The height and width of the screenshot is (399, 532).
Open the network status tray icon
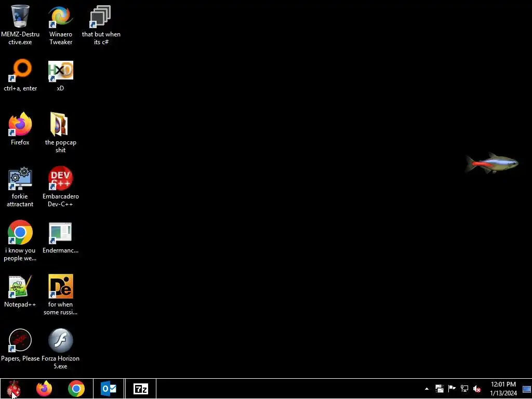pyautogui.click(x=464, y=389)
